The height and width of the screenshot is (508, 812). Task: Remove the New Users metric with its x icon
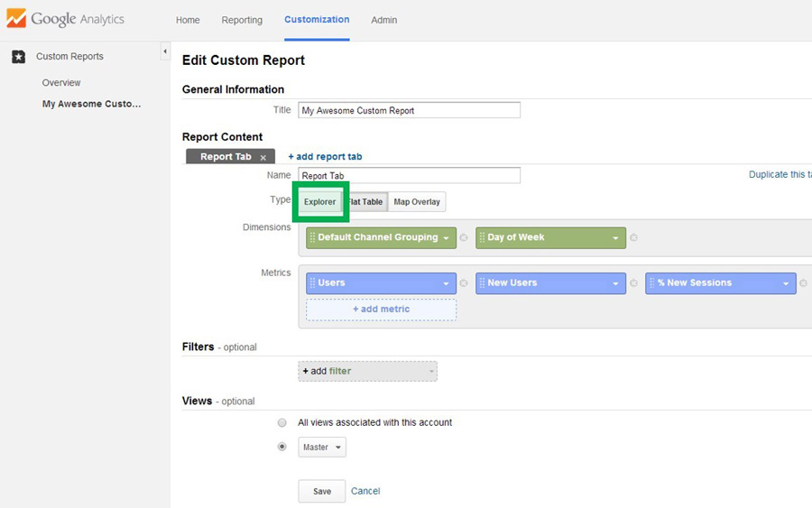[633, 283]
